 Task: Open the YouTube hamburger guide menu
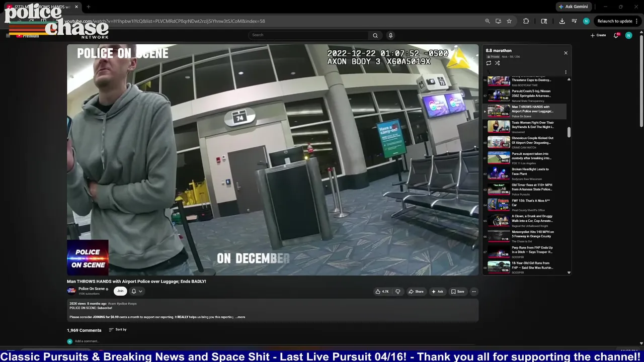[x=8, y=35]
